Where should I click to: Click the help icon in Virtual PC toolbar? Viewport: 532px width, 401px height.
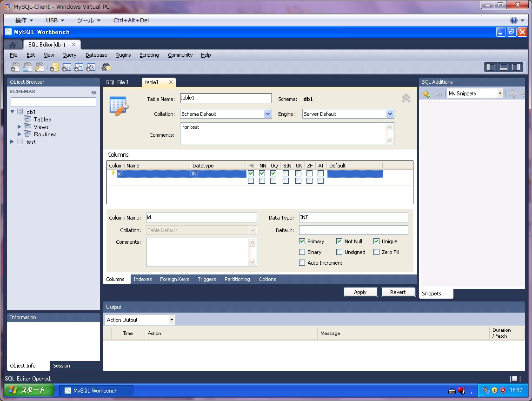click(x=514, y=20)
